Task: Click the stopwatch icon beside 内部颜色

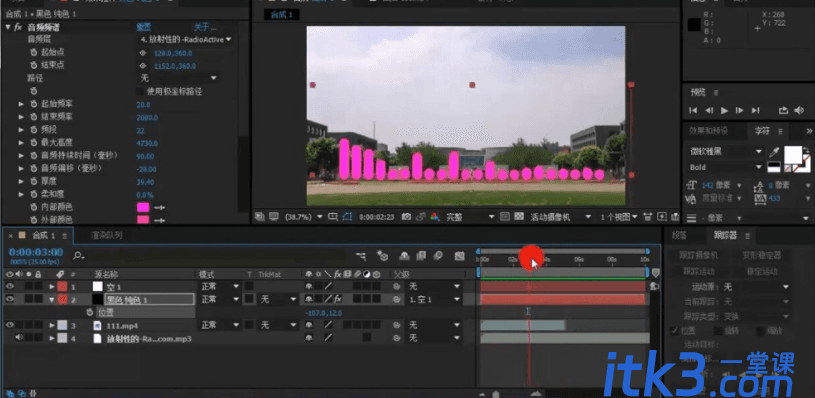Action: point(33,207)
